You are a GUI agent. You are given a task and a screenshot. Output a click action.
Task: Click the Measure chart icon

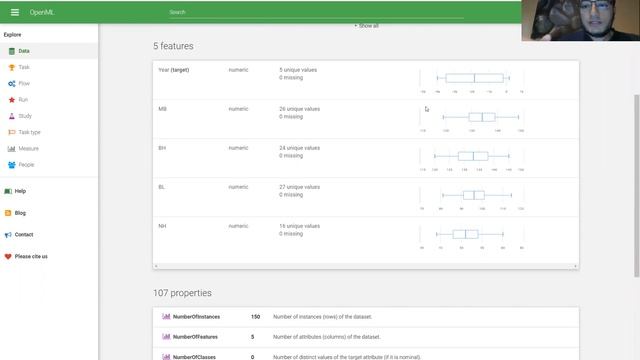11,149
